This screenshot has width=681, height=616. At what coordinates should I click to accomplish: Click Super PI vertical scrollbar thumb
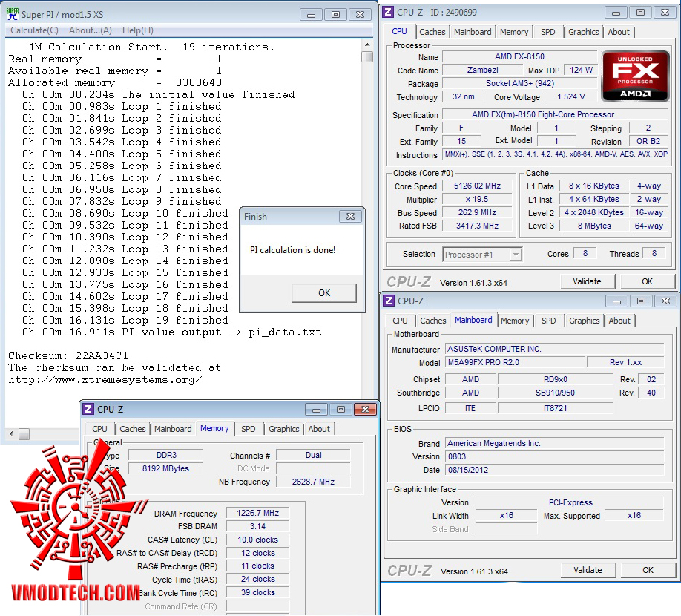click(367, 56)
